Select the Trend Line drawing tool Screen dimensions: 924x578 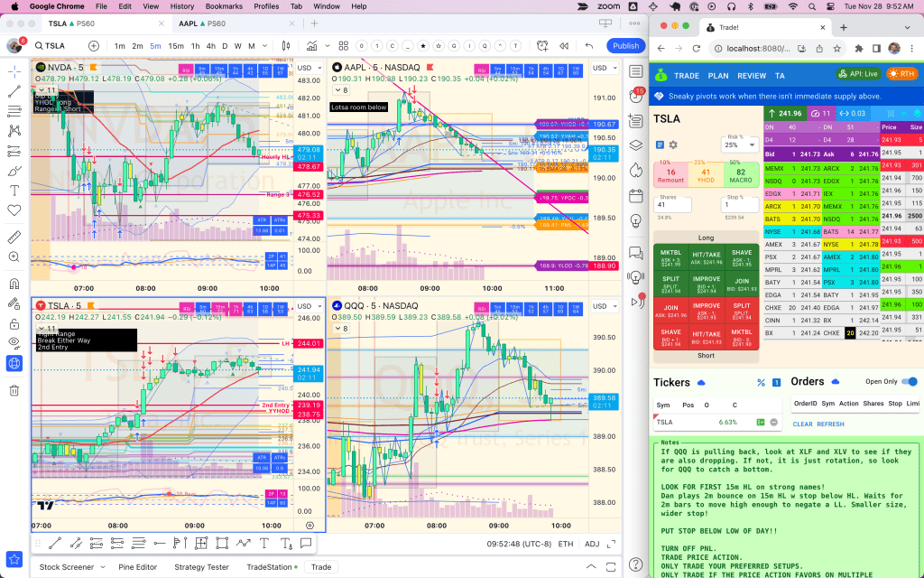(13, 90)
